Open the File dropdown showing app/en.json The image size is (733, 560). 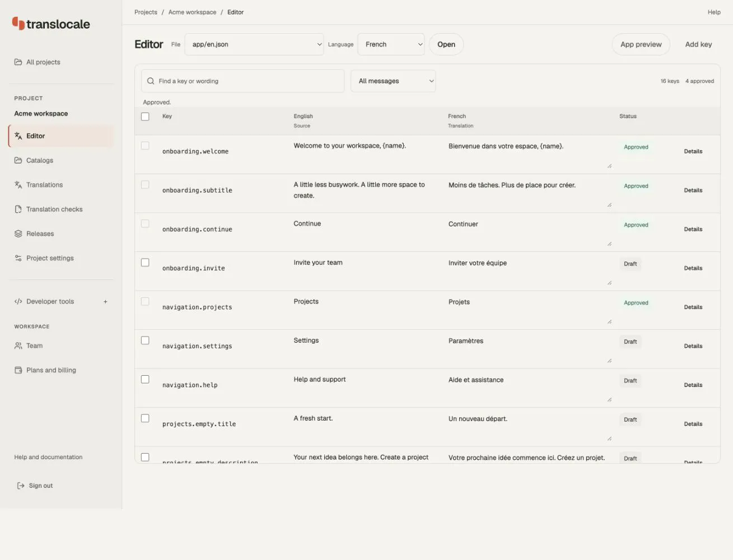(254, 44)
